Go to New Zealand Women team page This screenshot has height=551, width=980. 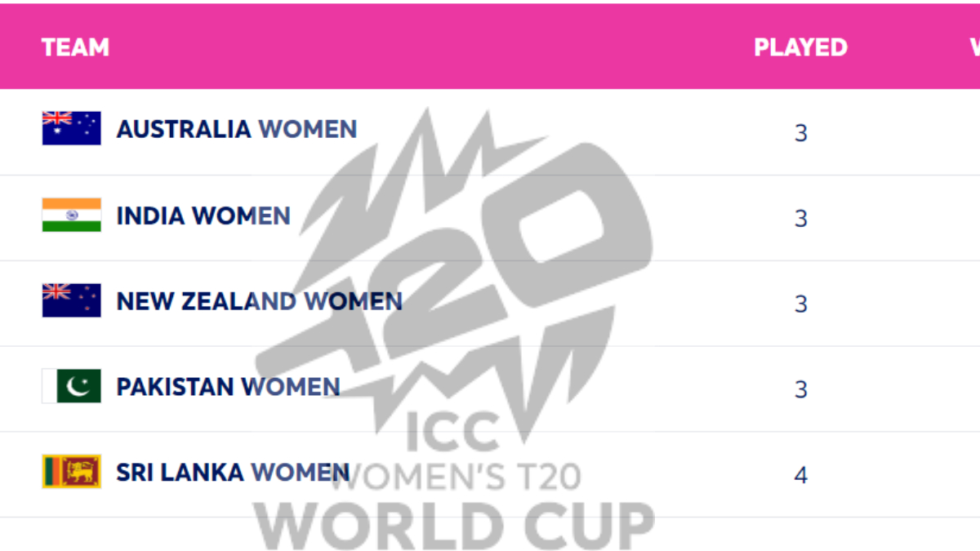[x=259, y=301]
